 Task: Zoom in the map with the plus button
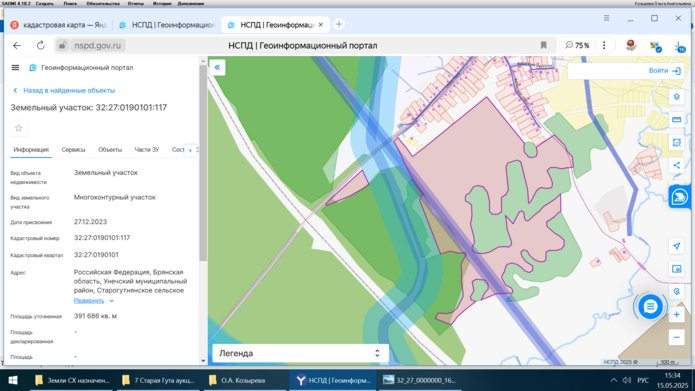pyautogui.click(x=676, y=315)
